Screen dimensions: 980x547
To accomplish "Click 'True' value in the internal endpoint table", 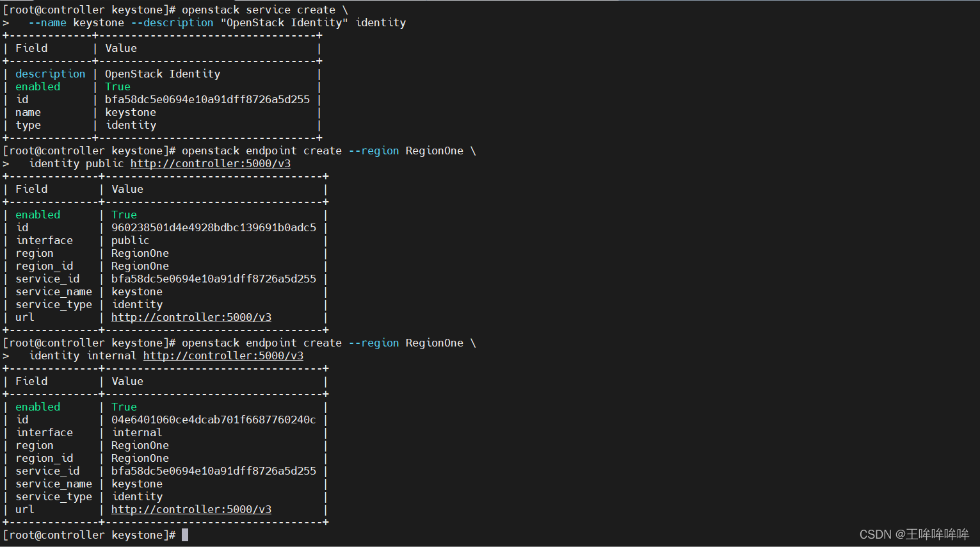I will [124, 407].
